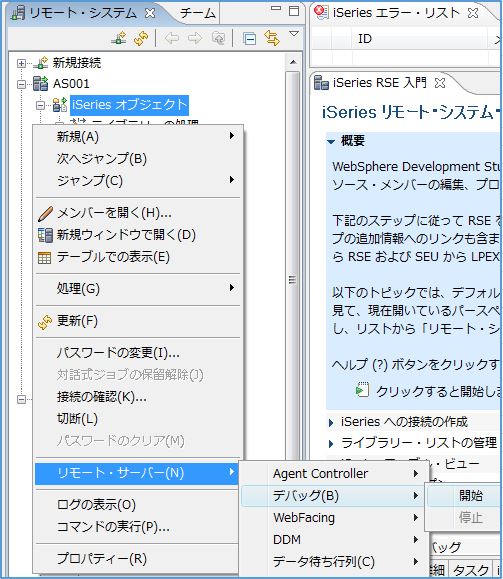Choose 接続の確認(K)...
The image size is (503, 579).
(x=138, y=397)
